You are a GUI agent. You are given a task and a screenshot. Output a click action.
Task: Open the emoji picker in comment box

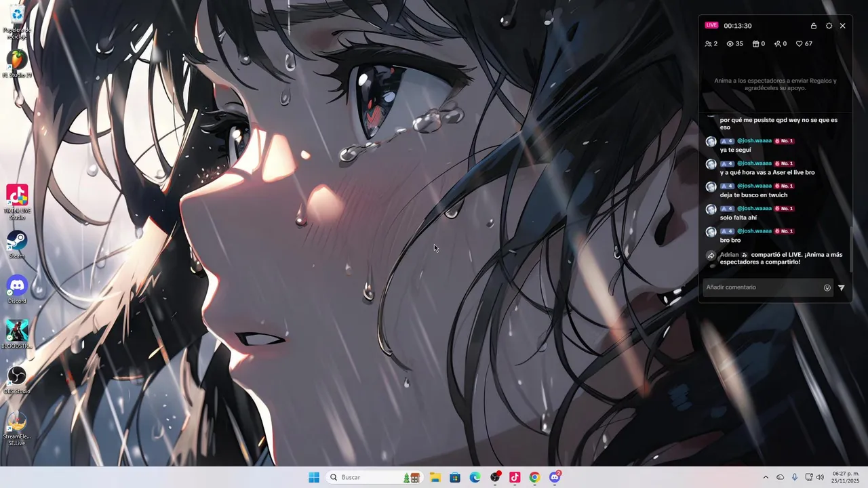pyautogui.click(x=827, y=287)
